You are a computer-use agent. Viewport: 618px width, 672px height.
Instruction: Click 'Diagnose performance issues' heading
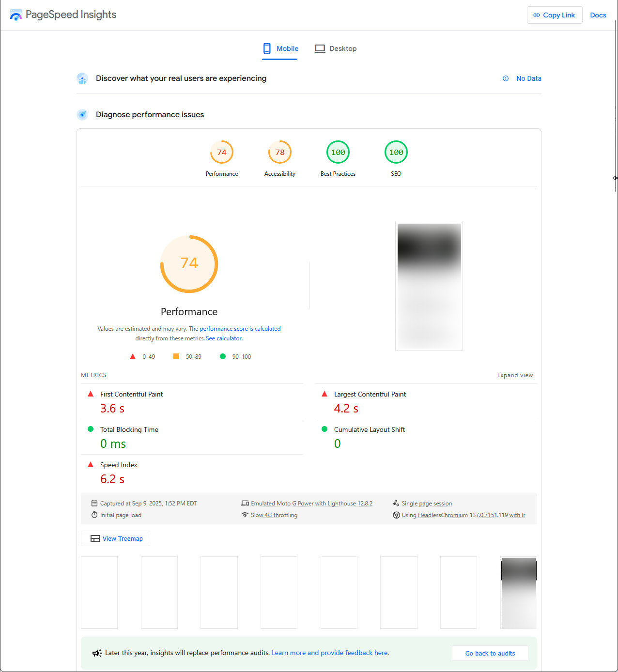[150, 115]
